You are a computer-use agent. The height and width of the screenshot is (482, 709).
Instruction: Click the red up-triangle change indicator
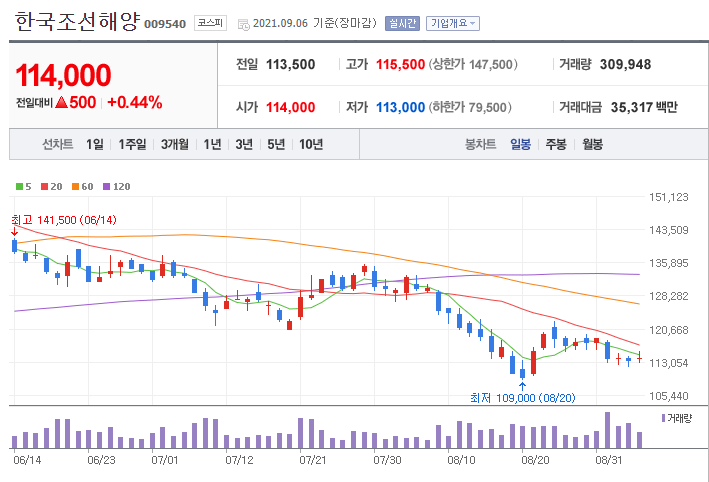click(x=61, y=103)
